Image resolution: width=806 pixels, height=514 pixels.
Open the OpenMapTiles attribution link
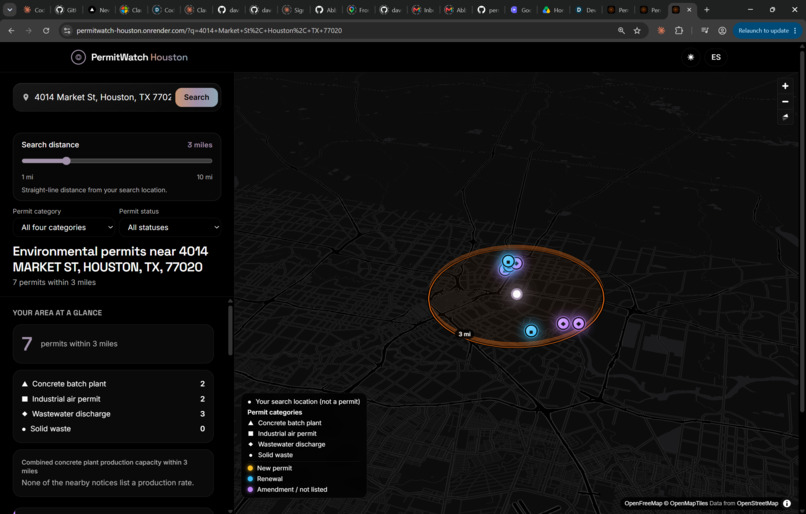686,503
